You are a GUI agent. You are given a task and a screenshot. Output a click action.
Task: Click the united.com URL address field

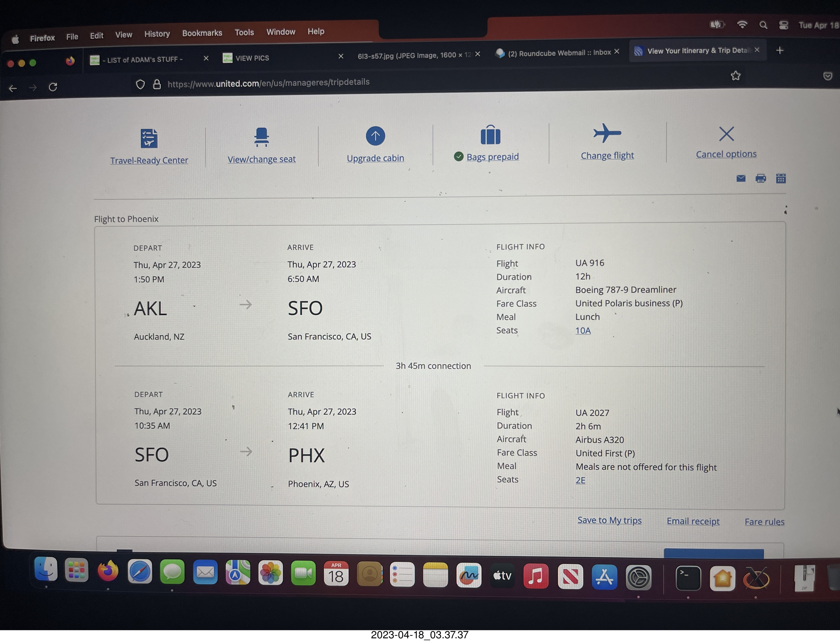coord(269,83)
